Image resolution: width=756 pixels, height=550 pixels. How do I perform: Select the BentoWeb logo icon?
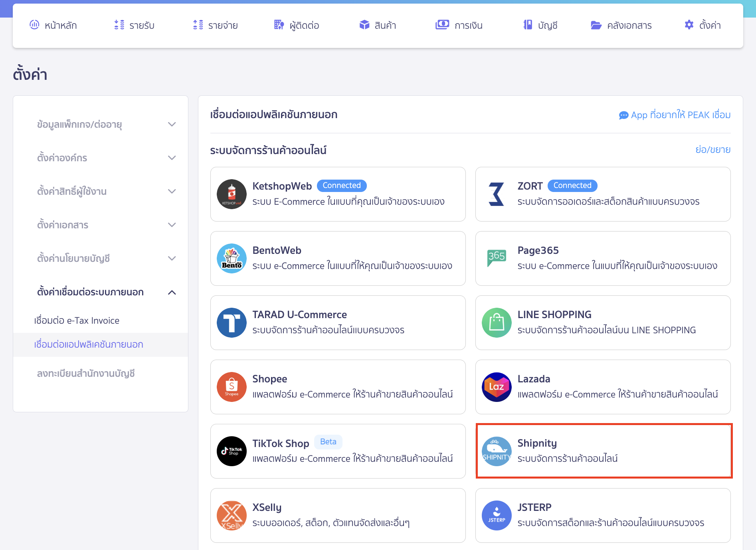tap(232, 258)
